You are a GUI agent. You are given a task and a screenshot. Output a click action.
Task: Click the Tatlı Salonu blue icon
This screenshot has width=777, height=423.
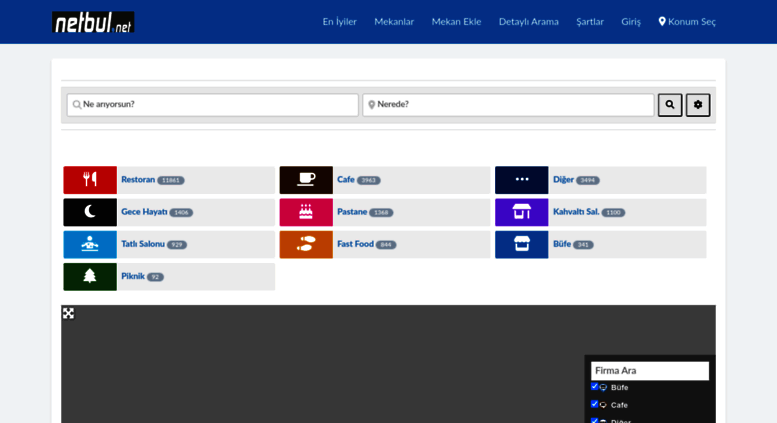[90, 244]
